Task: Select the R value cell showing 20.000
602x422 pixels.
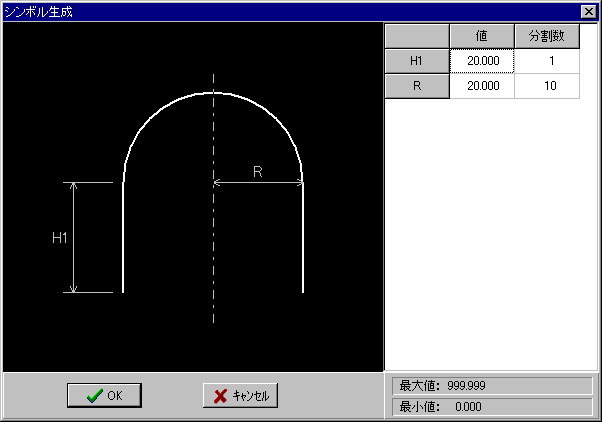Action: click(482, 86)
